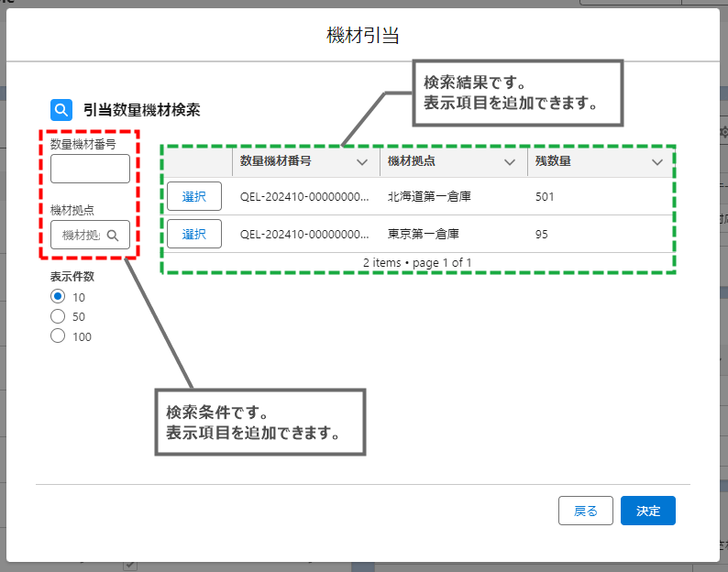Expand the 機材拠点 column dropdown arrow
This screenshot has height=572, width=728.
pyautogui.click(x=510, y=161)
